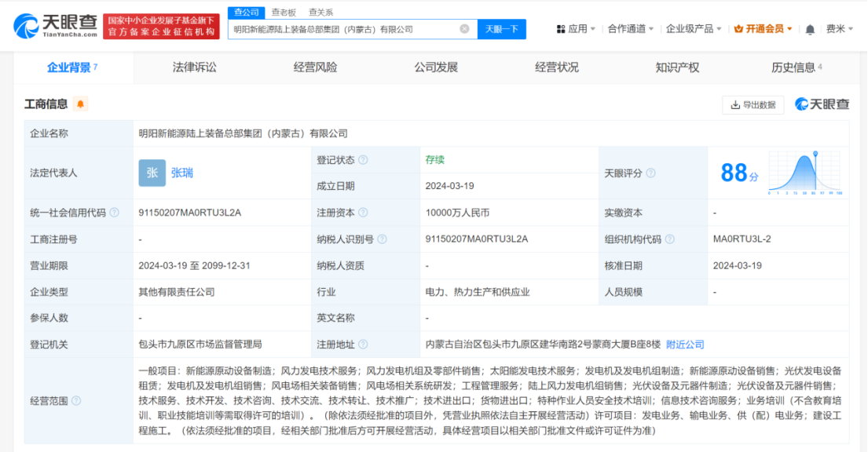Expand the 合作通道 dropdown
This screenshot has width=868, height=452.
(x=631, y=29)
